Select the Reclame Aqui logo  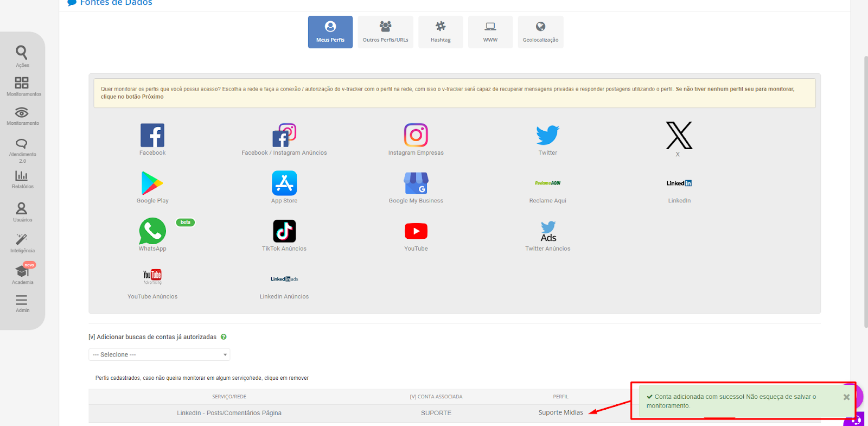point(548,183)
